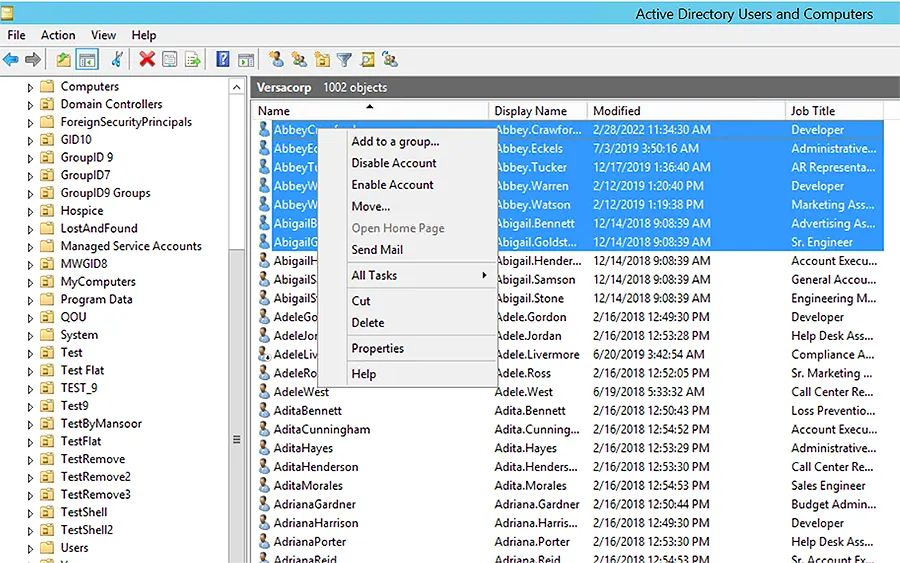The height and width of the screenshot is (563, 900).
Task: Click the user icon beside AdrianaPorter
Action: tap(263, 541)
